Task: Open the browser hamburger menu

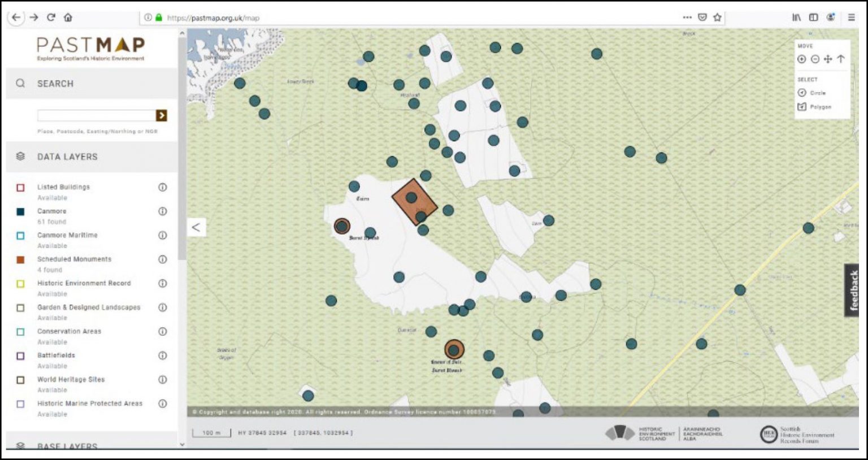Action: [x=851, y=18]
